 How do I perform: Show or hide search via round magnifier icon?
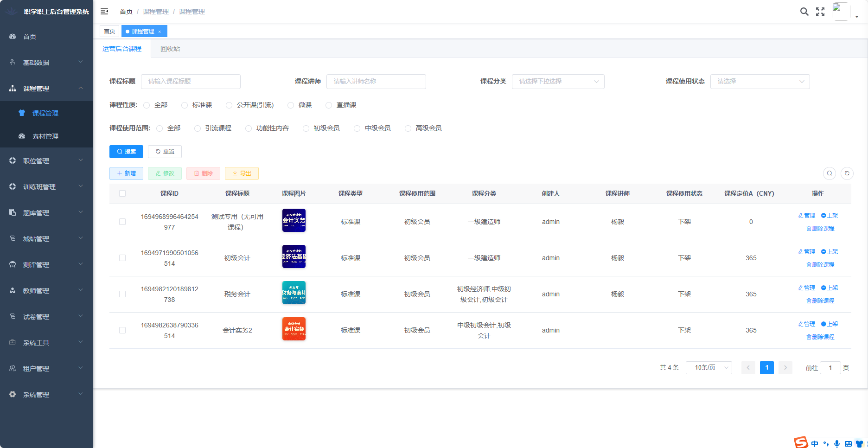point(830,173)
